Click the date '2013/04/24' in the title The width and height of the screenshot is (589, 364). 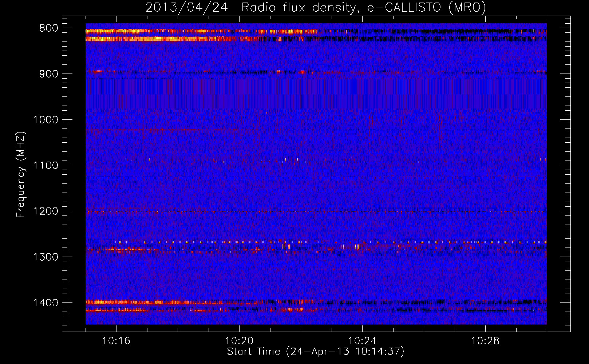tap(187, 8)
